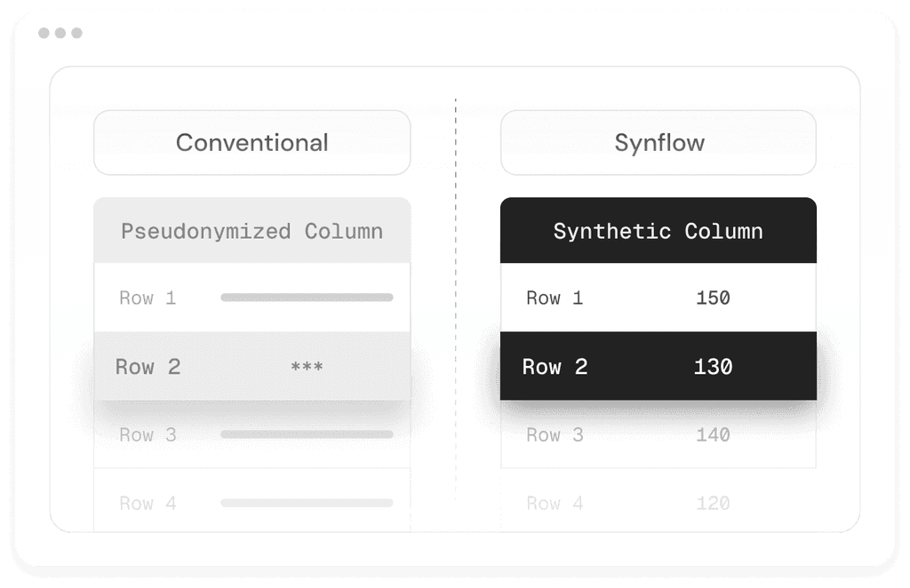Screen dimensions: 910x588
Task: Click the first gray window dot
Action: pos(44,33)
